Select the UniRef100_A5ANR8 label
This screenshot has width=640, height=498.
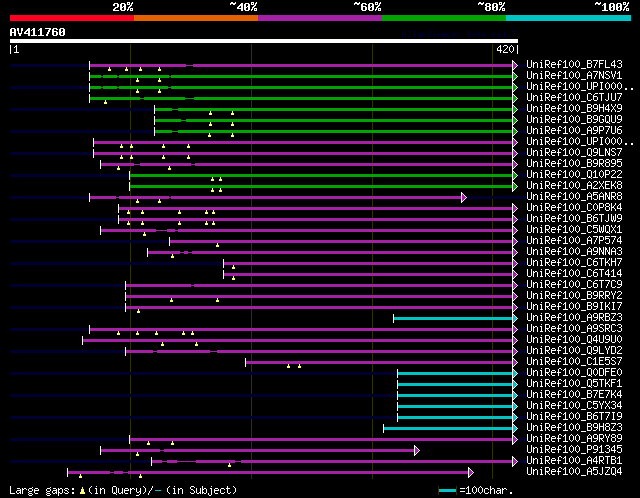coord(574,197)
